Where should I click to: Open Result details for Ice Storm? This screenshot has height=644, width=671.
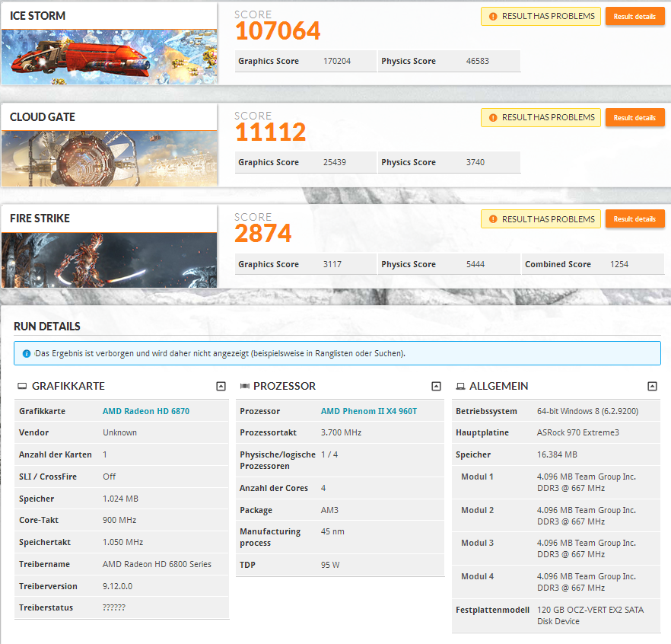(634, 16)
